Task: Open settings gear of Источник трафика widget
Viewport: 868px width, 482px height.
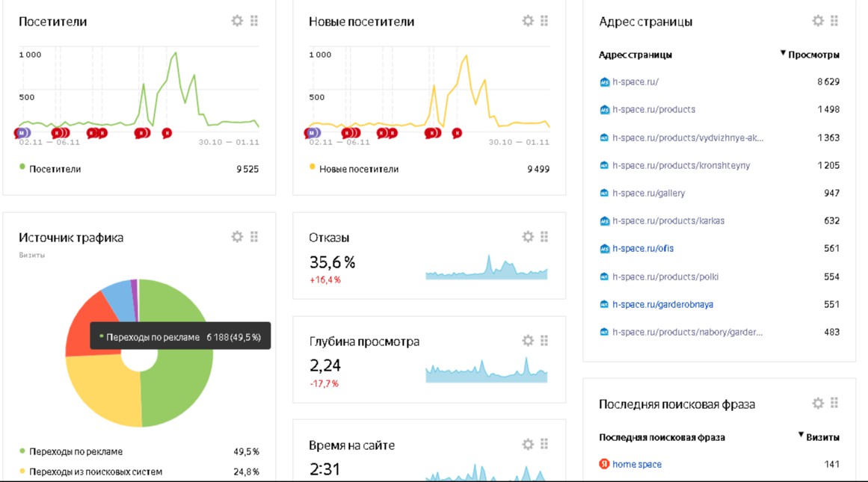Action: pos(237,237)
